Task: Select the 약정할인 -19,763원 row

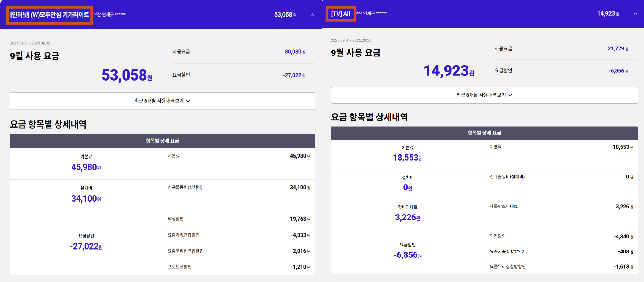Action: (239, 219)
